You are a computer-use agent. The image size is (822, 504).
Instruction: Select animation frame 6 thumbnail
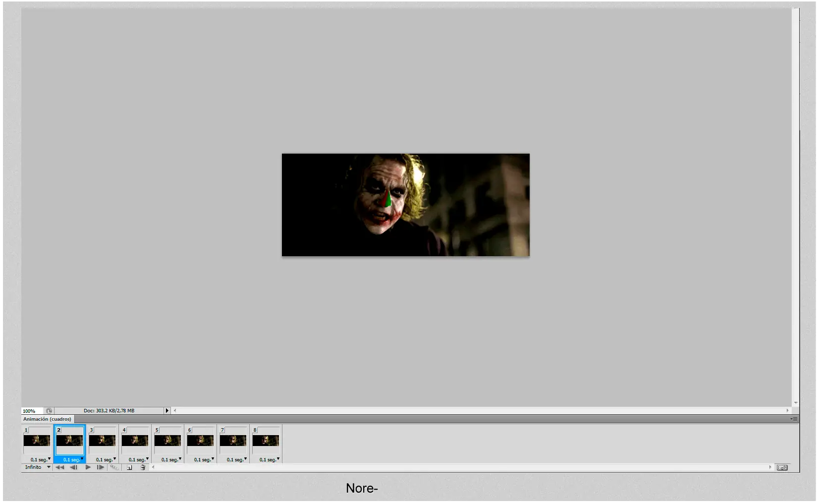pyautogui.click(x=200, y=441)
